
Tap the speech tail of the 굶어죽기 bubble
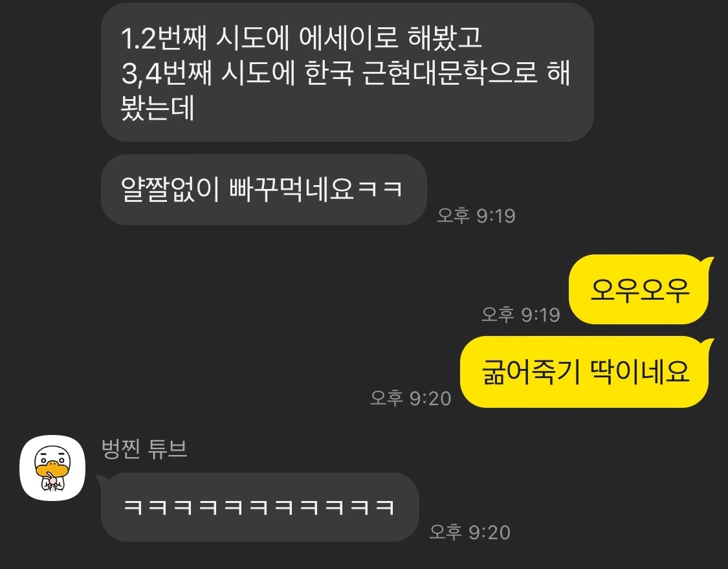pos(708,344)
